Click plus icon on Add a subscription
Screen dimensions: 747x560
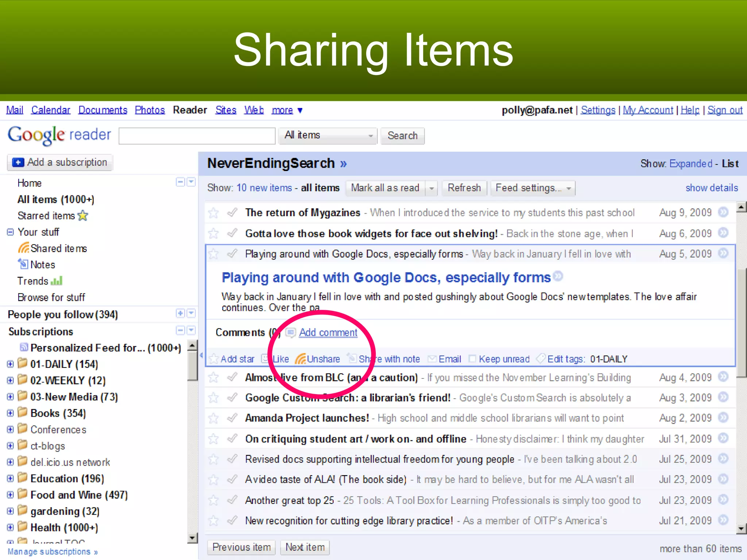tap(18, 162)
